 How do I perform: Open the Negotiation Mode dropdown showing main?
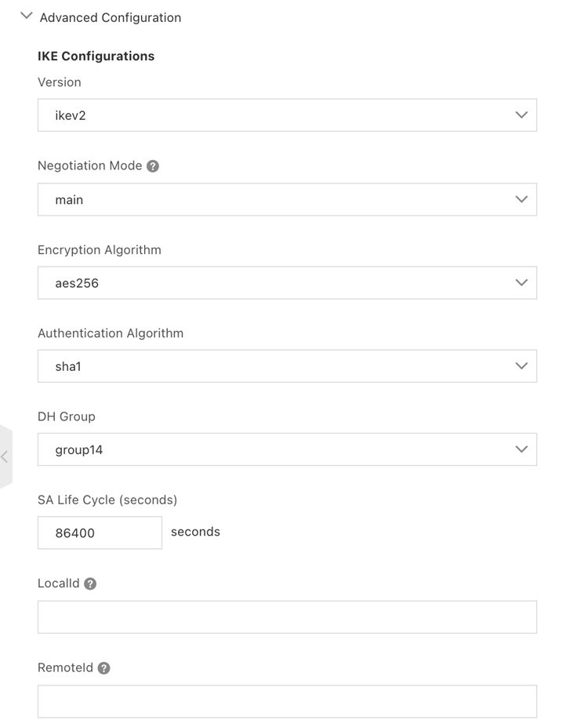(274, 199)
